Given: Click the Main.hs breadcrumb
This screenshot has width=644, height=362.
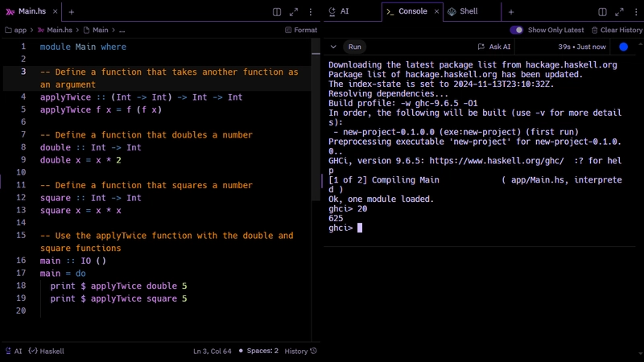Looking at the screenshot, I should coord(55,30).
